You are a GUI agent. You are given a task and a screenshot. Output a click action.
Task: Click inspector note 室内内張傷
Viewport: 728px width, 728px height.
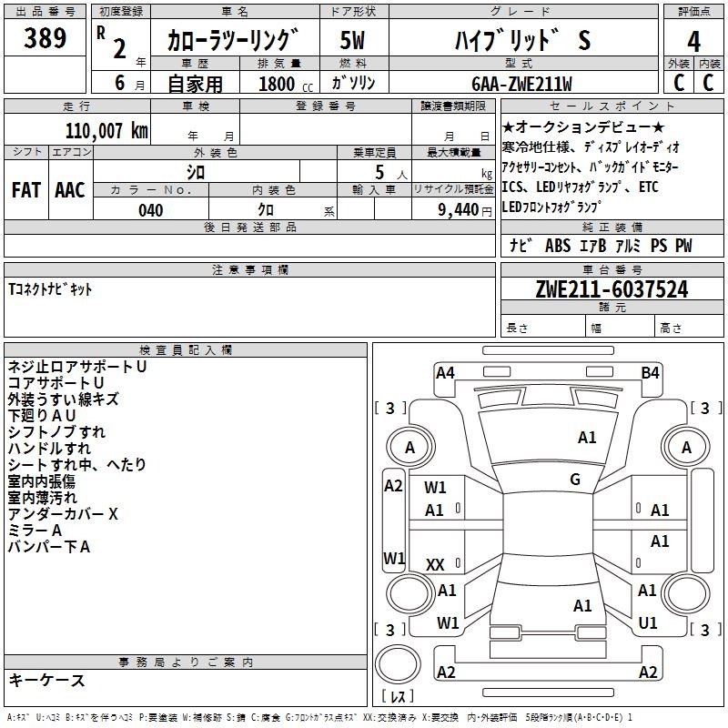pyautogui.click(x=41, y=481)
